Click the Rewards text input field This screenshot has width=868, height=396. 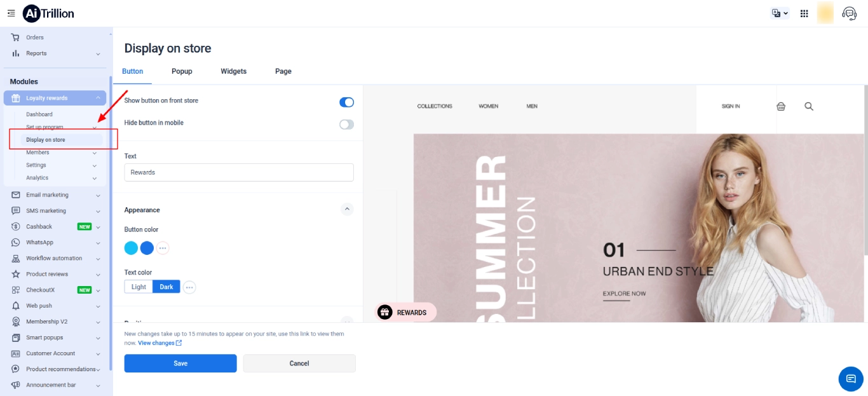[239, 172]
